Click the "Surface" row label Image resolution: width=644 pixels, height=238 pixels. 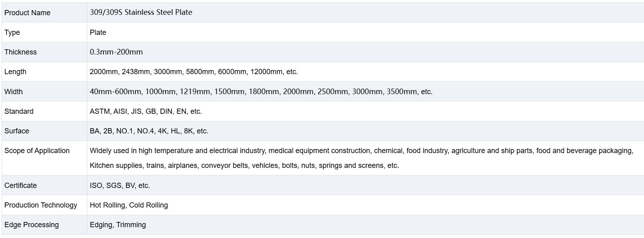(17, 131)
